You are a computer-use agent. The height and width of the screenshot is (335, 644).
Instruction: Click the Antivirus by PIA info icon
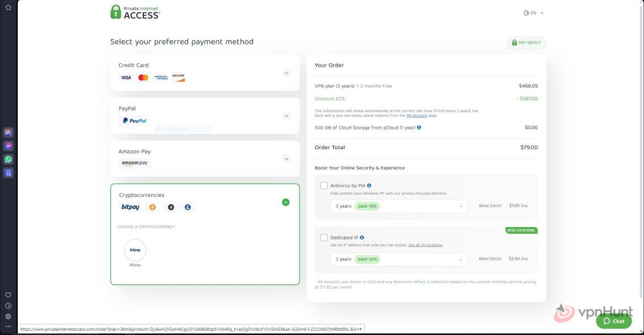click(x=369, y=186)
